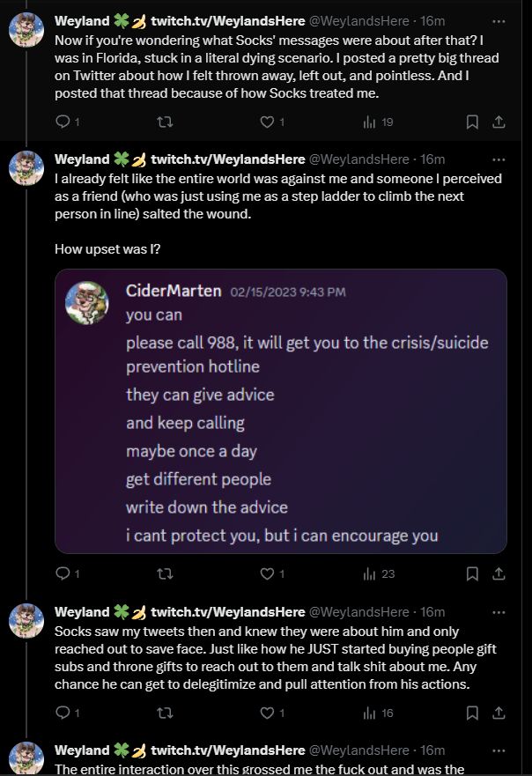Like the first tweet by Weyland

click(x=266, y=122)
